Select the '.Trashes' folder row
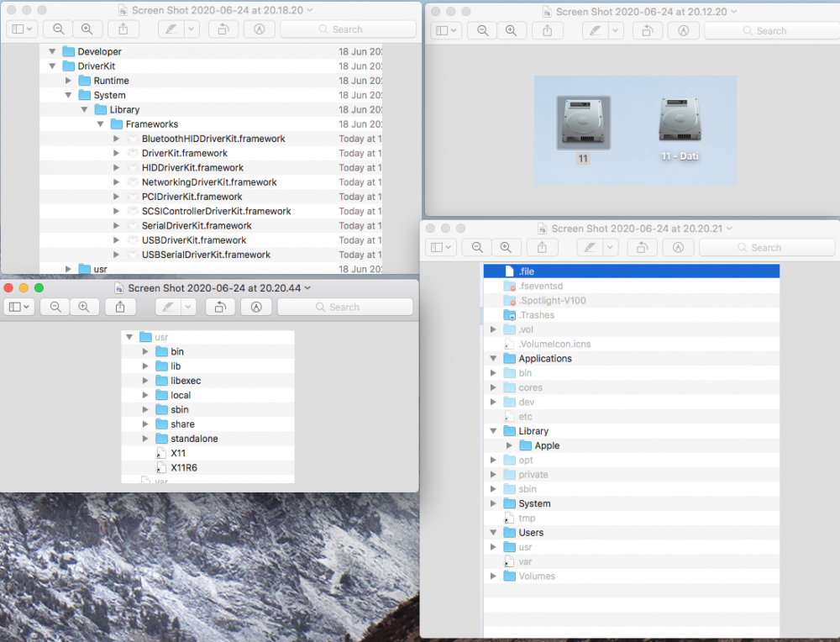Screen dimensions: 840x642 point(631,315)
